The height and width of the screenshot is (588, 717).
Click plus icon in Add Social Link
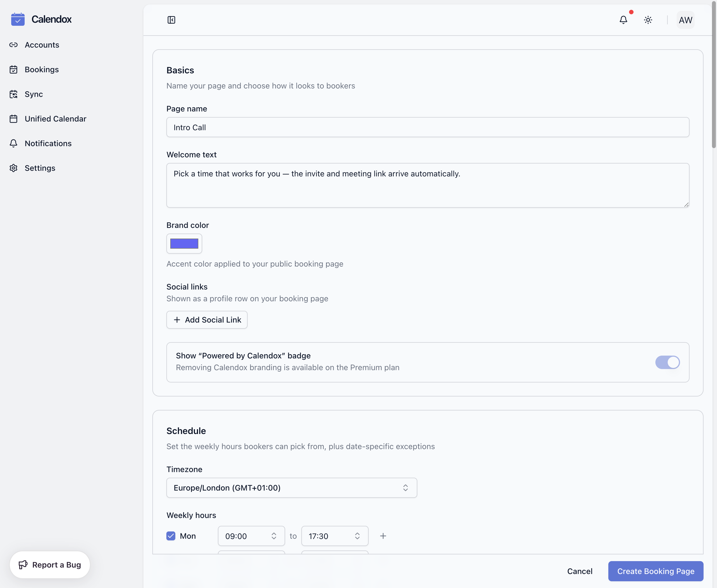(177, 320)
